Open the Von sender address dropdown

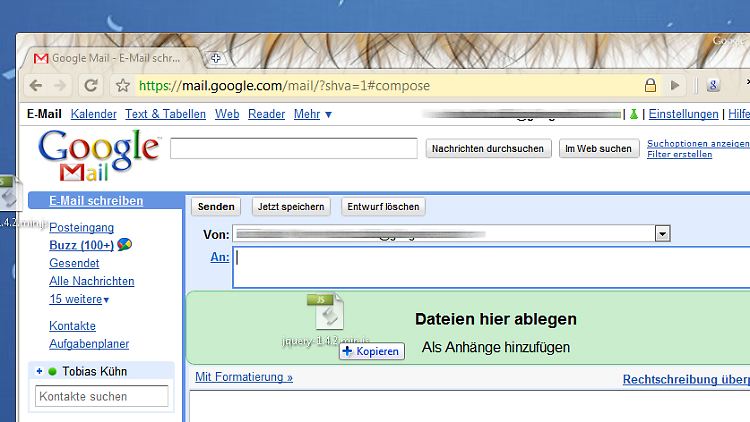click(x=661, y=234)
